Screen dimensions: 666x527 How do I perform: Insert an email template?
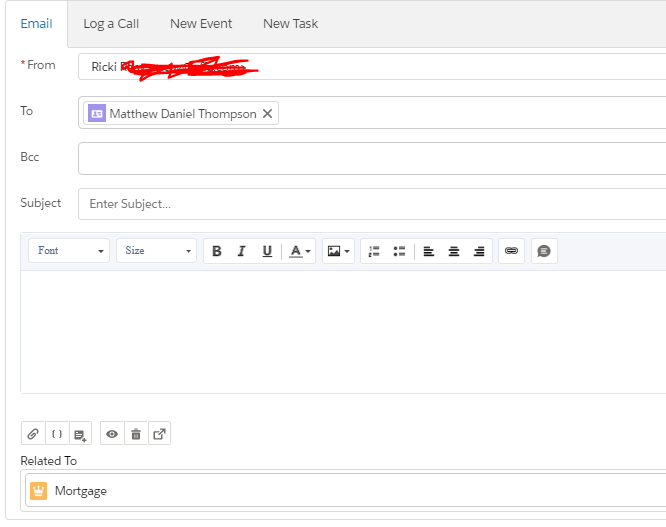click(80, 434)
